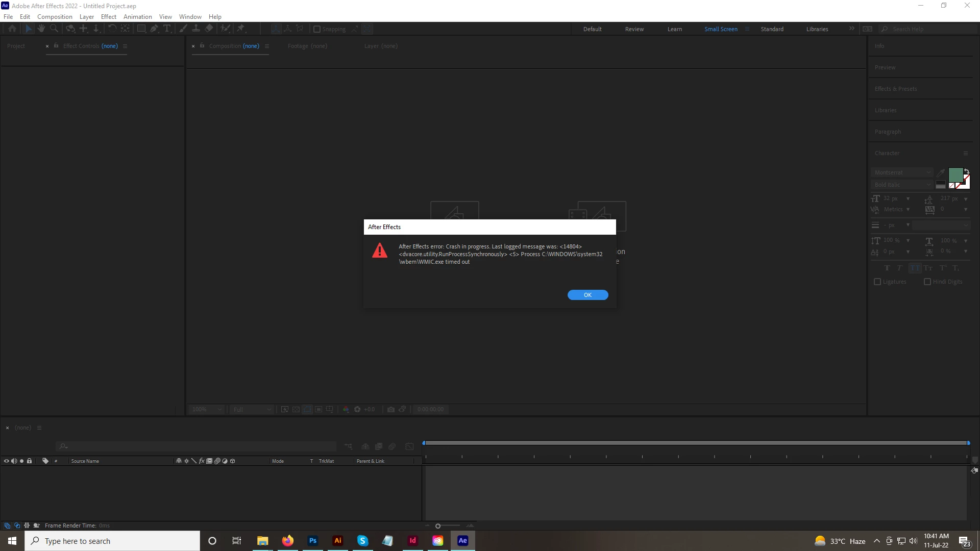
Task: Switch to the Standard workspace tab
Action: tap(772, 29)
